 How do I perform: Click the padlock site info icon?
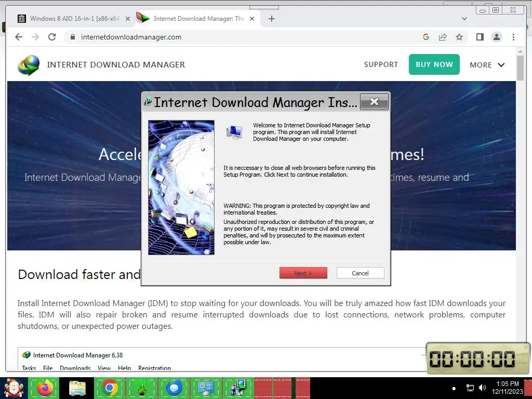[73, 37]
